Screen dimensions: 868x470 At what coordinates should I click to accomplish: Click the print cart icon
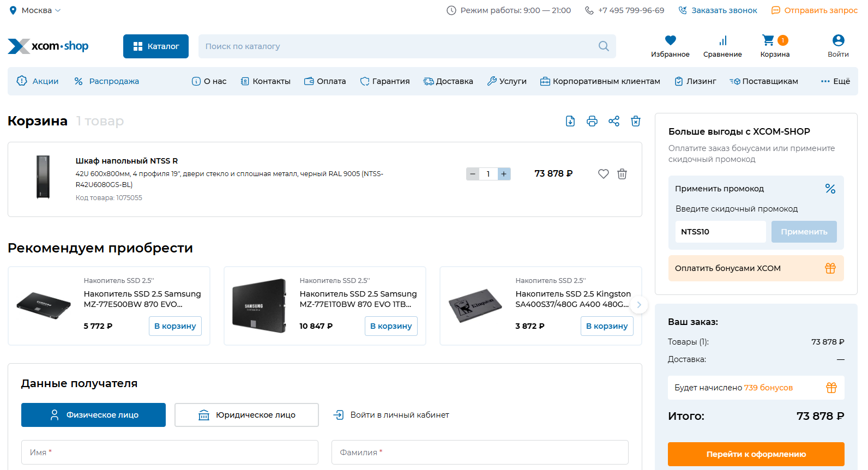point(592,121)
